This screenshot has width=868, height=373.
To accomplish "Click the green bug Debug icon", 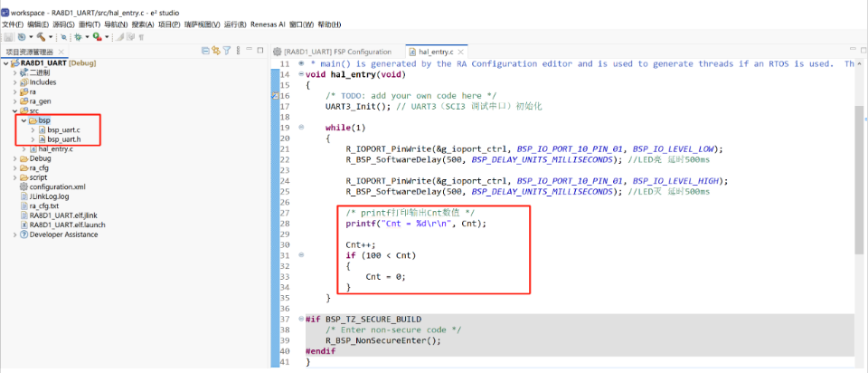I will coord(78,37).
